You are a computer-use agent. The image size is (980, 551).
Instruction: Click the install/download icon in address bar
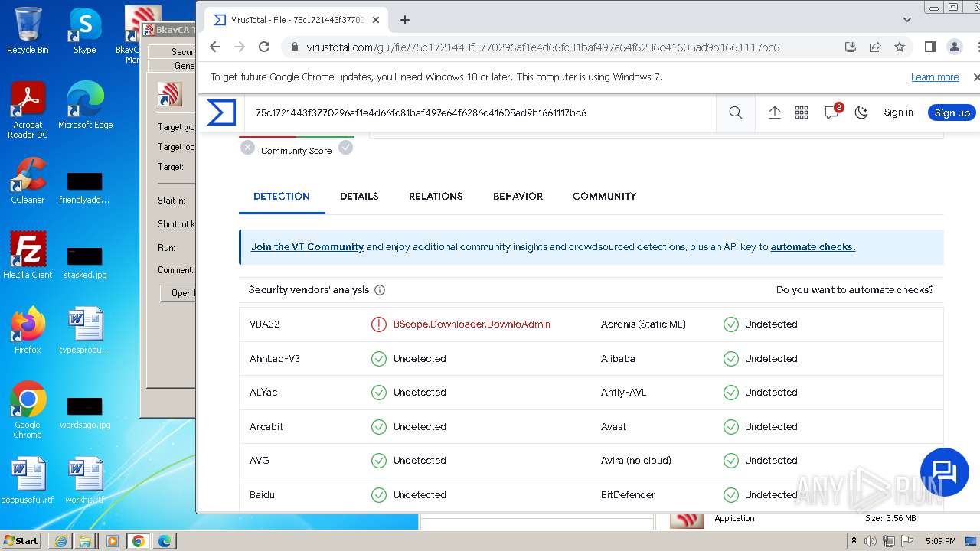tap(850, 47)
